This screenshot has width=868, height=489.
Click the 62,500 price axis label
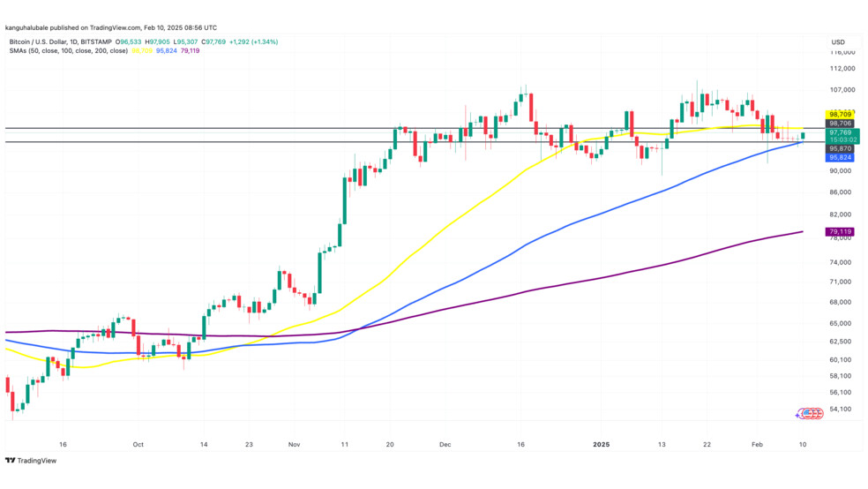point(841,342)
